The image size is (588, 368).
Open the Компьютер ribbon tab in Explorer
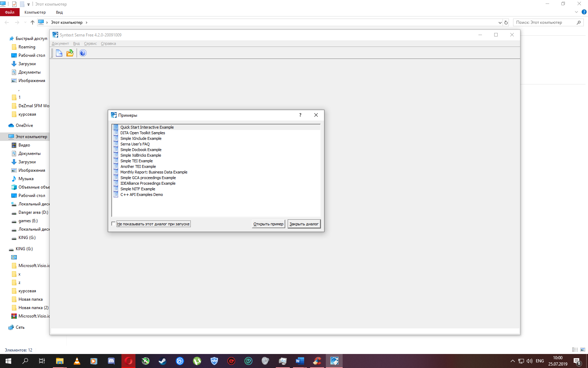pos(35,12)
